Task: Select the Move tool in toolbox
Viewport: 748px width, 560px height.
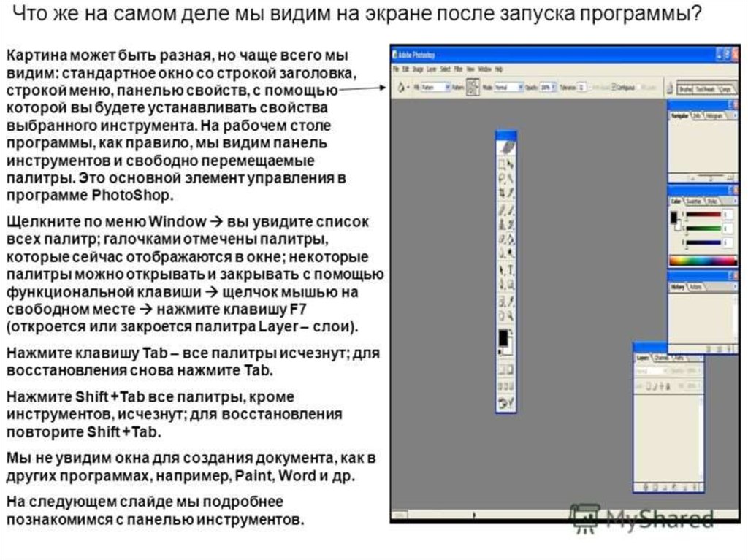Action: tap(511, 164)
